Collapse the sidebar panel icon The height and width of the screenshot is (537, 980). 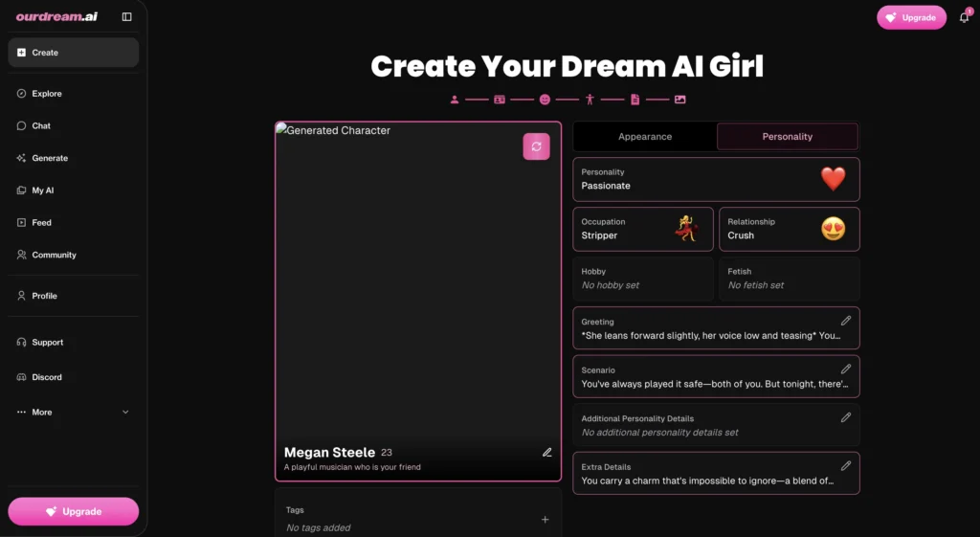coord(127,17)
